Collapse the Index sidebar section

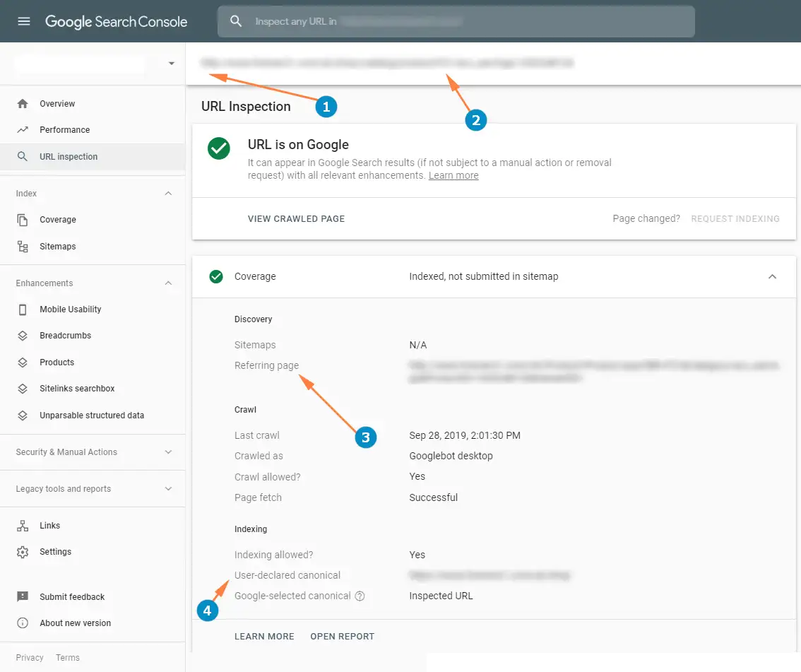tap(168, 194)
